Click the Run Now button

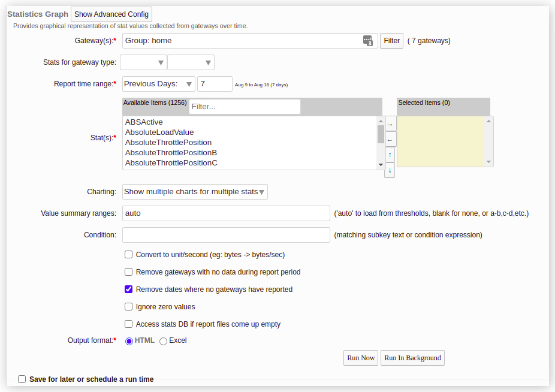coord(361,358)
